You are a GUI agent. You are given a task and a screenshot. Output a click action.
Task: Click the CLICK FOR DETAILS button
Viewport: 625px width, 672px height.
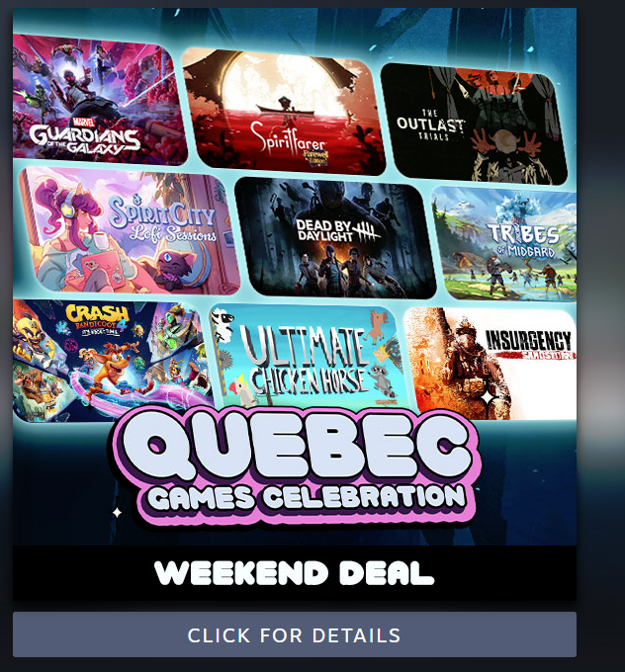295,634
